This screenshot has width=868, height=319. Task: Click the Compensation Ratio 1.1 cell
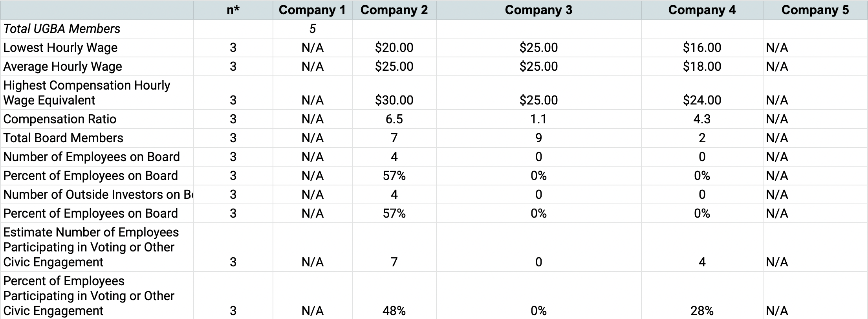[x=538, y=119]
